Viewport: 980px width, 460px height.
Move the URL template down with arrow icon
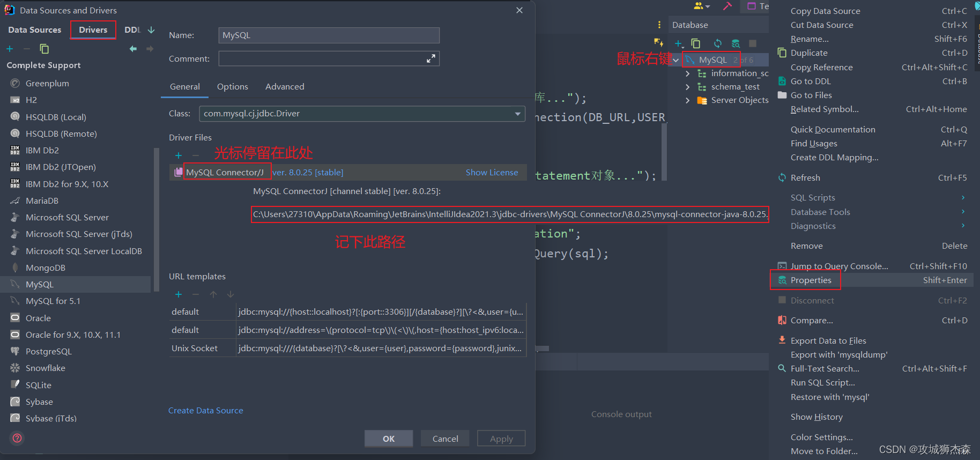click(231, 294)
